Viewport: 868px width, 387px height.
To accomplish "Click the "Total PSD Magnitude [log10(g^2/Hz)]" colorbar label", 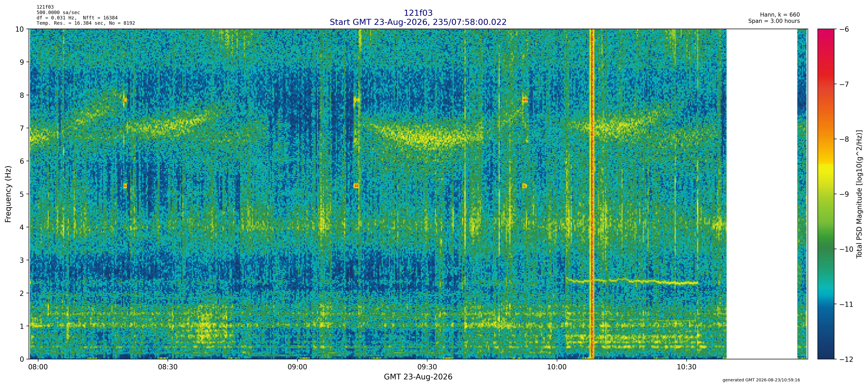I will (859, 194).
